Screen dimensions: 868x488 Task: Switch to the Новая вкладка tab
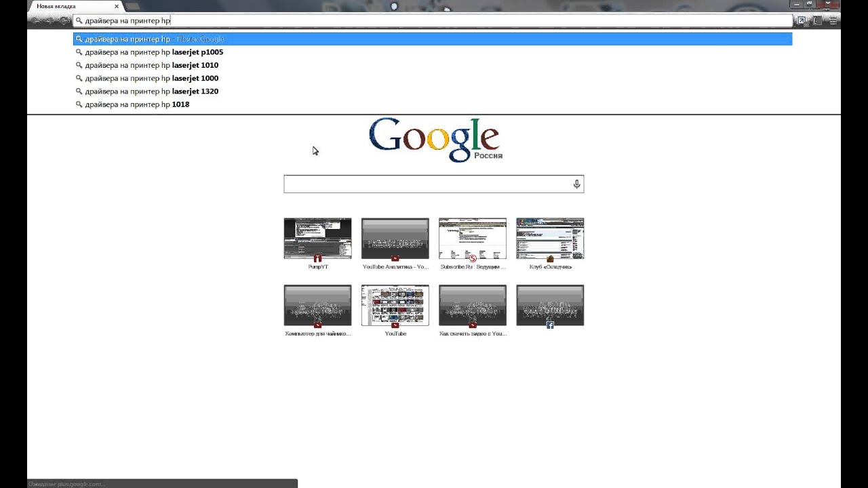pyautogui.click(x=73, y=6)
